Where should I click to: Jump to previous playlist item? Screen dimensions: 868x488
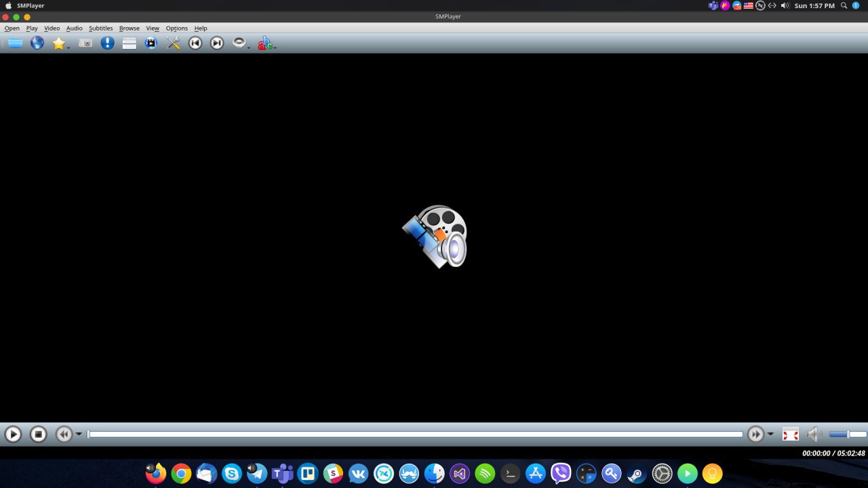coord(195,43)
